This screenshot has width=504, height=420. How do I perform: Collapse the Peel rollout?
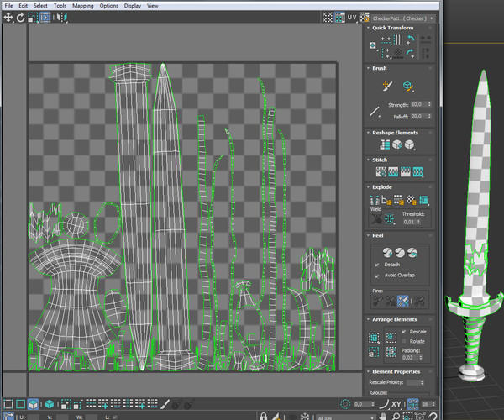click(369, 235)
